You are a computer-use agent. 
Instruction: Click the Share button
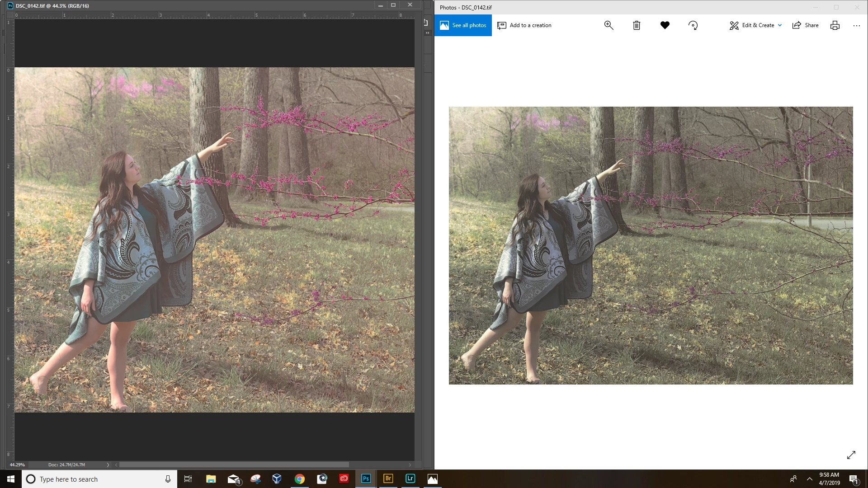806,25
